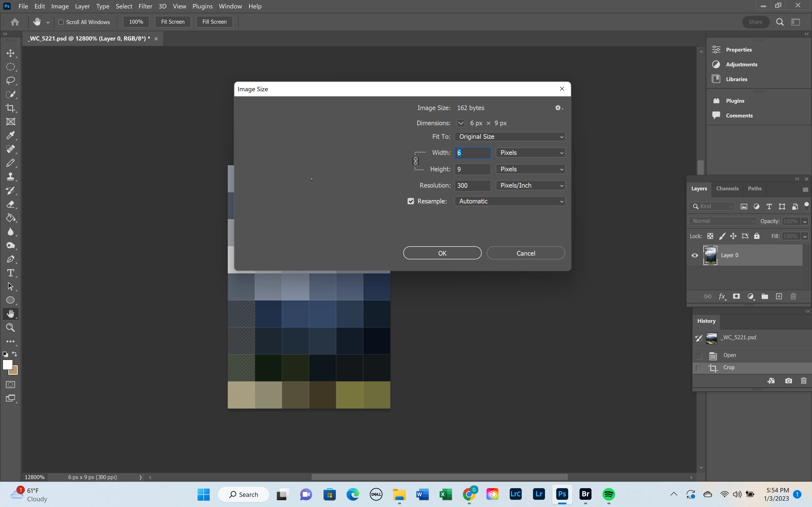The image size is (812, 507).
Task: Open Resolution Pixels/Inch units dropdown
Action: (x=531, y=185)
